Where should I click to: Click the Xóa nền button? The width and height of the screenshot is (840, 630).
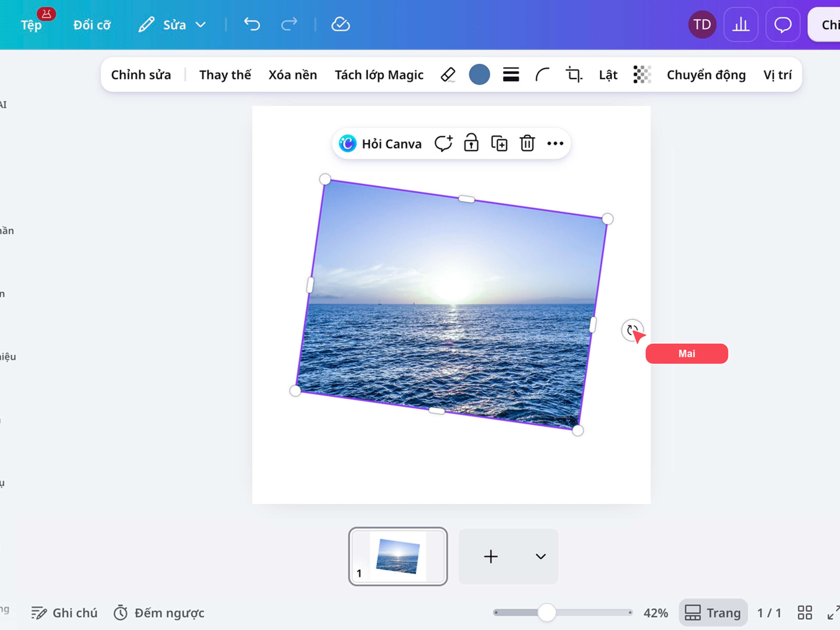[x=292, y=75]
